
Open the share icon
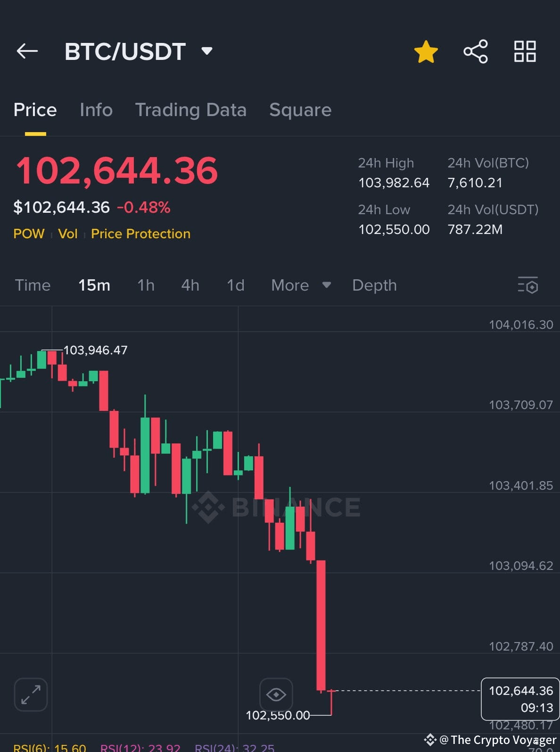click(x=476, y=51)
